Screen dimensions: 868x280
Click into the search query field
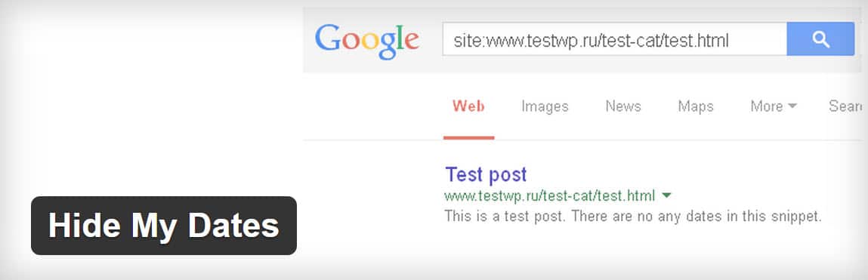pos(614,38)
